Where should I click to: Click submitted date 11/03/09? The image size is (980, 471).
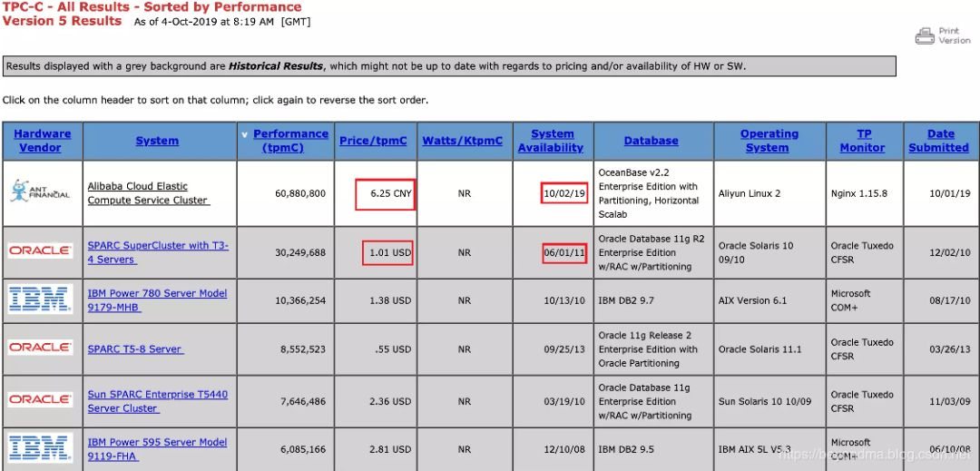tap(949, 401)
